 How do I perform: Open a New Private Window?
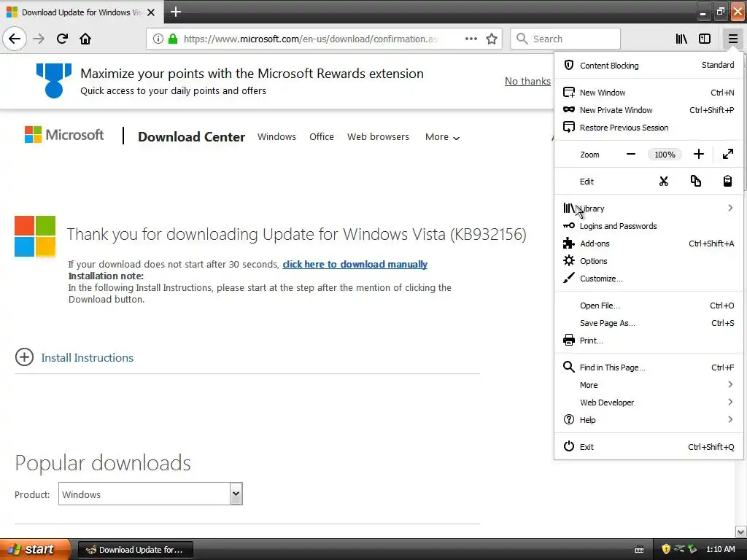tap(649, 110)
